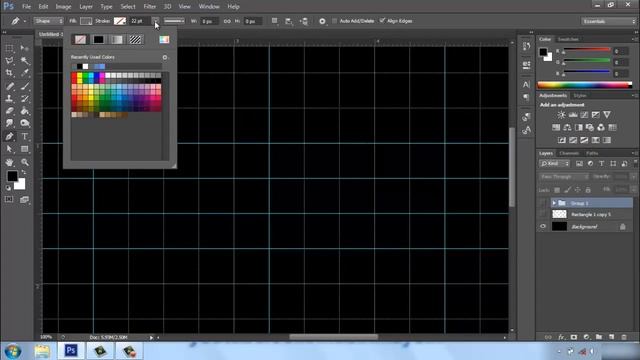640x360 pixels.
Task: Open the Image menu
Action: click(63, 7)
